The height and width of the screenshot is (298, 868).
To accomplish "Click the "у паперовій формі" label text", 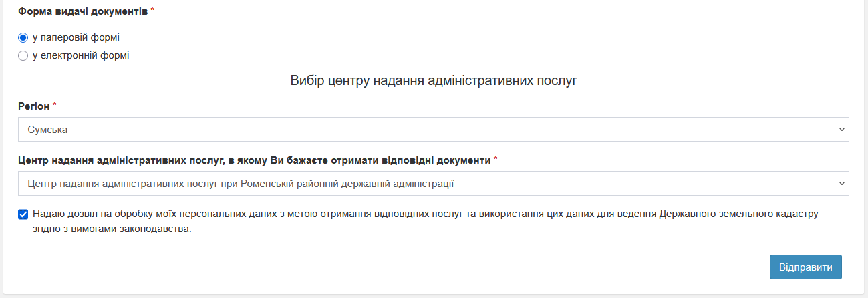I will (x=76, y=38).
